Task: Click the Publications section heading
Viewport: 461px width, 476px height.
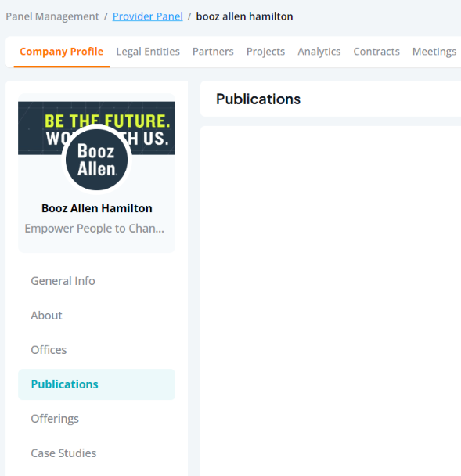Action: pos(258,99)
